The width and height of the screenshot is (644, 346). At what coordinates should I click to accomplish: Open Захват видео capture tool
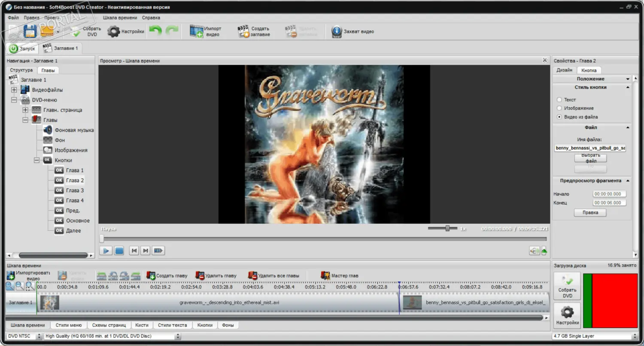click(x=337, y=31)
